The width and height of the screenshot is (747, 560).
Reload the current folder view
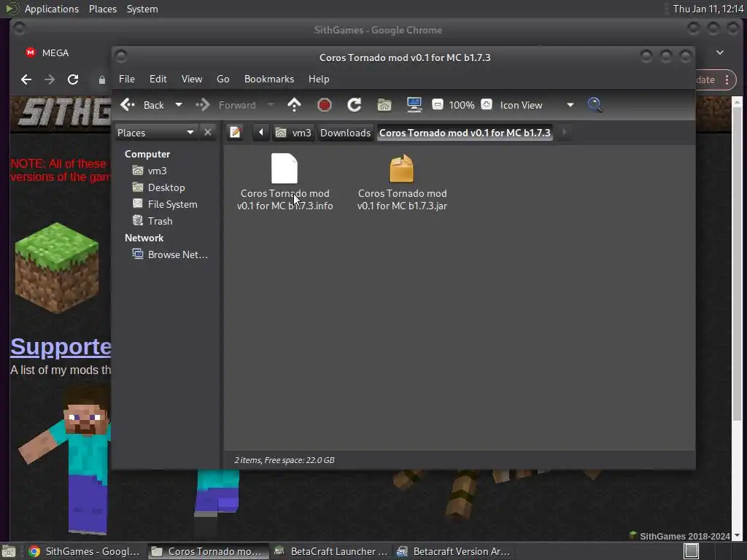pos(354,105)
